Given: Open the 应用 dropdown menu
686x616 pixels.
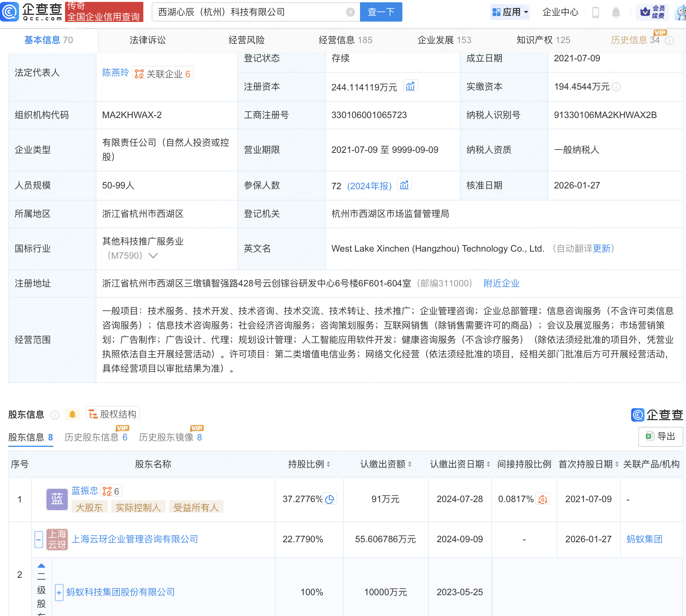Looking at the screenshot, I should 510,12.
